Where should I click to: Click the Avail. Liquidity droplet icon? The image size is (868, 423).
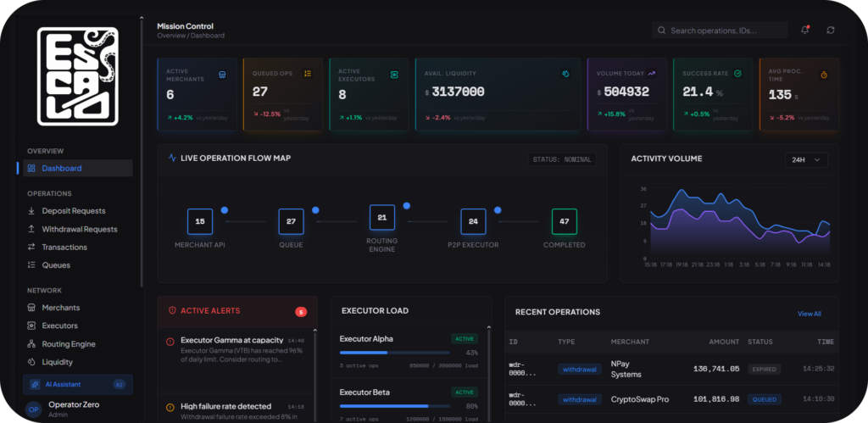coord(565,73)
